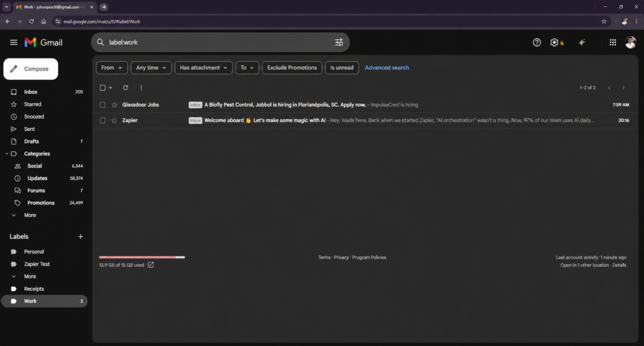The height and width of the screenshot is (346, 644).
Task: Open the Terms link
Action: pos(324,258)
